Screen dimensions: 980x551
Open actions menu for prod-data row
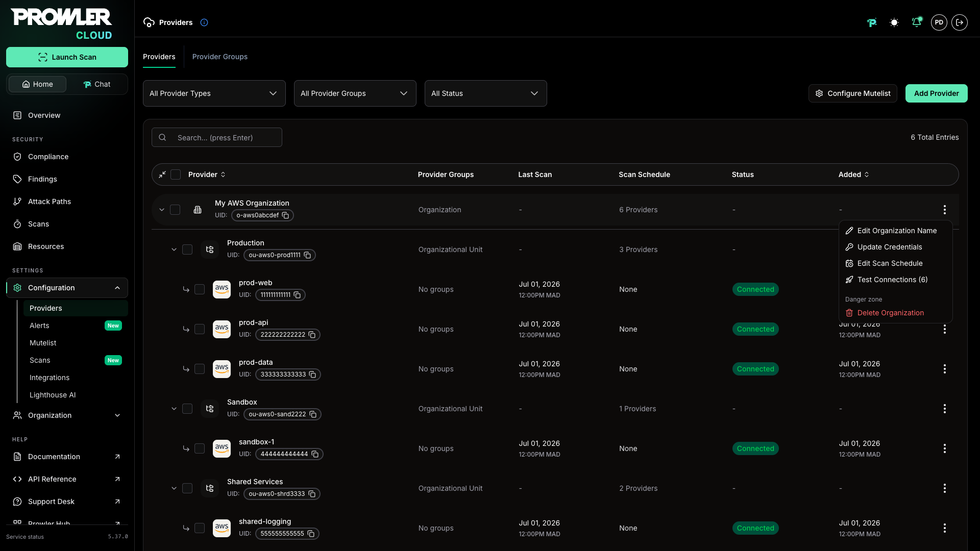point(945,369)
